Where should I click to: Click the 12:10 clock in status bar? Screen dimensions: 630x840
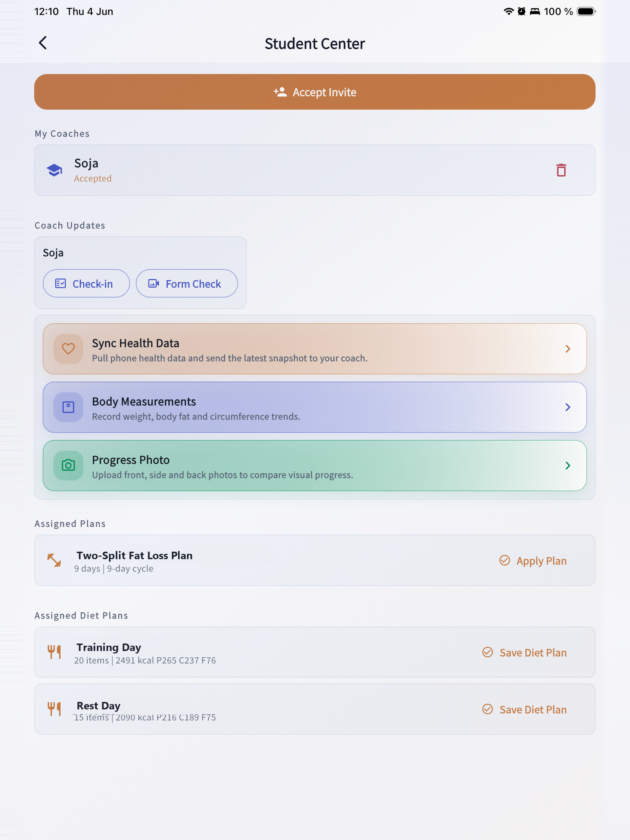click(x=46, y=11)
